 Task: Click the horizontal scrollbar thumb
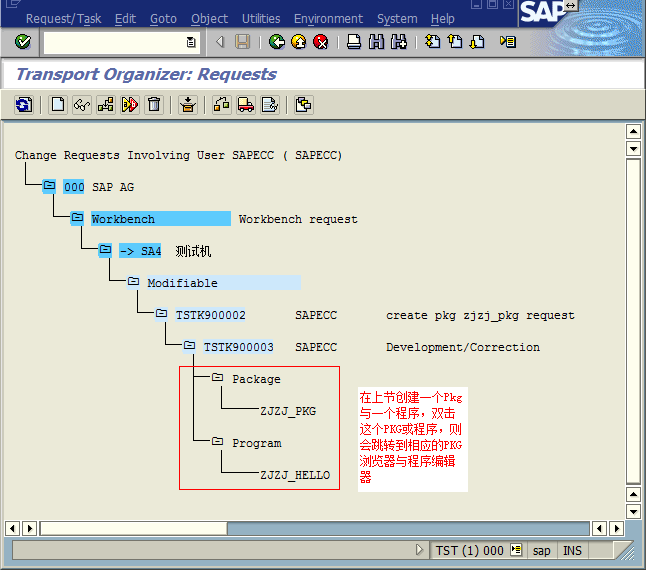pos(134,528)
